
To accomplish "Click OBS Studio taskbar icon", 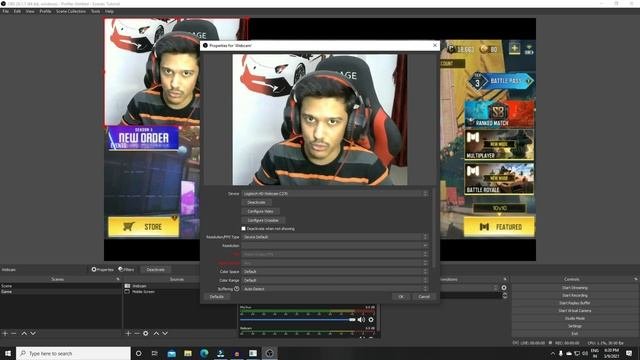I will pyautogui.click(x=269, y=353).
